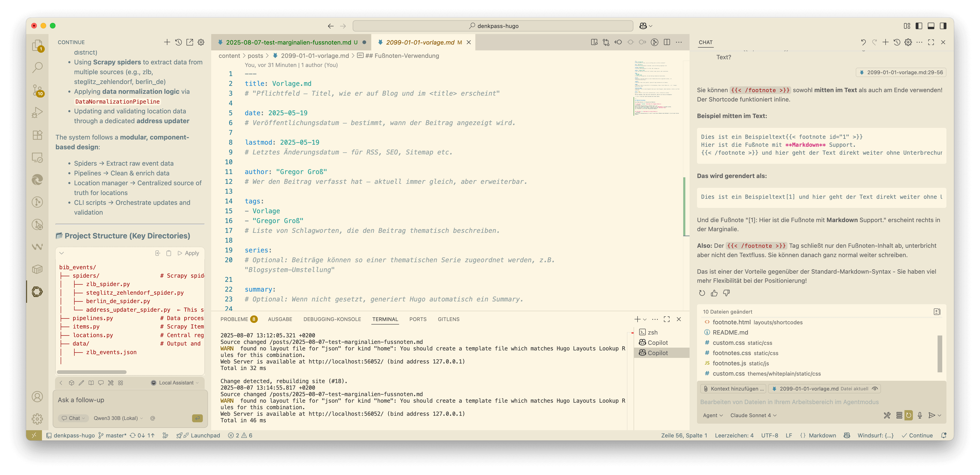
Task: Open the Copilot menu in the title bar
Action: coord(646,26)
